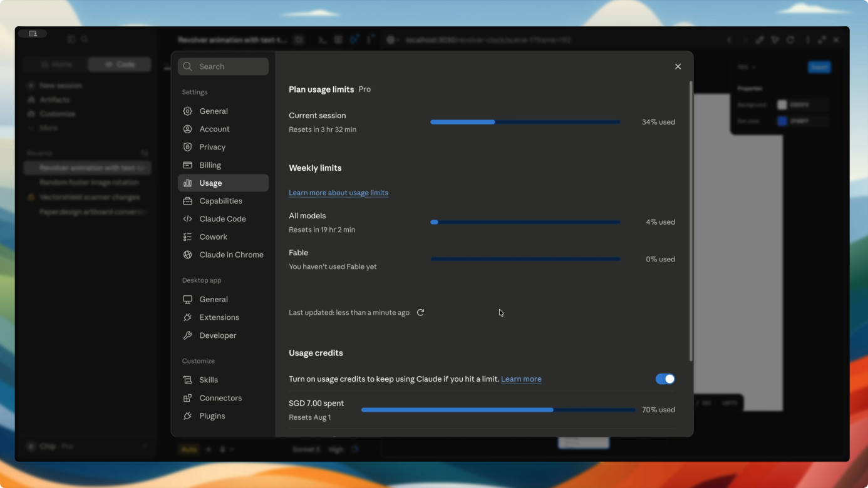Click the '0% used' text
Screen dimensions: 868x488
pyautogui.click(x=660, y=259)
